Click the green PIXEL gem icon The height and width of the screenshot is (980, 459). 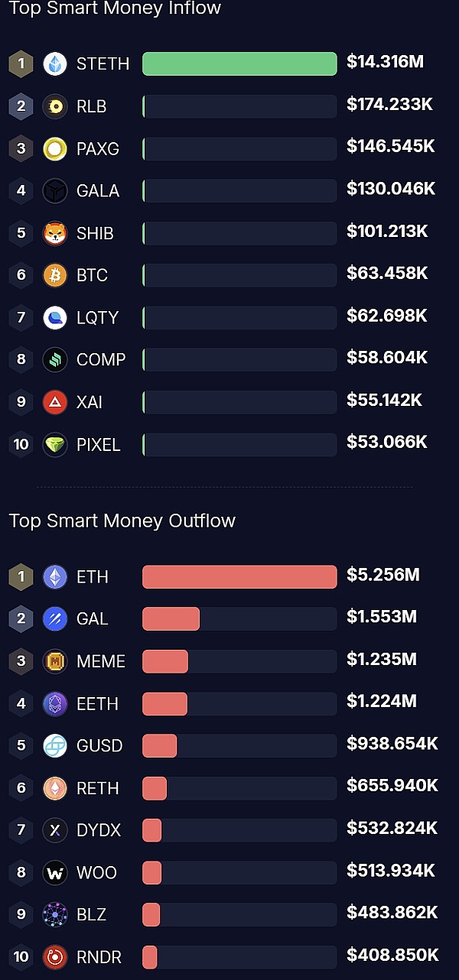tap(55, 444)
